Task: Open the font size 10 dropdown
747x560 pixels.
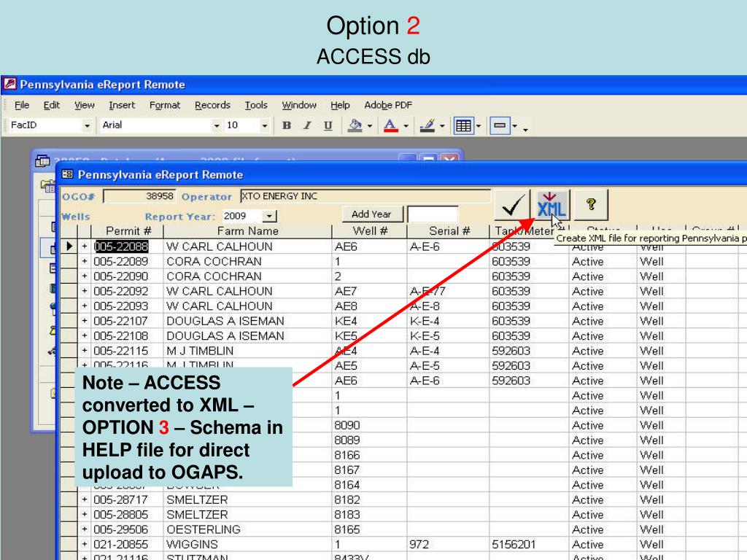Action: [x=264, y=125]
